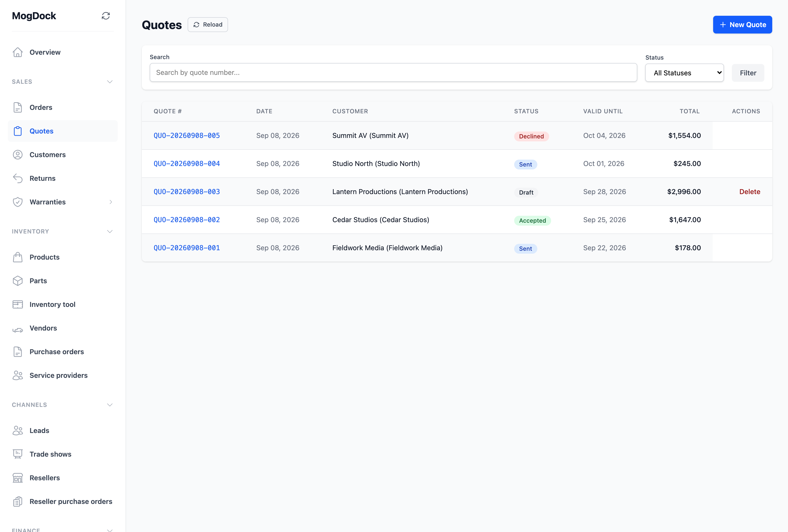Click the Sent badge for Studio North
788x532 pixels.
pyautogui.click(x=525, y=165)
